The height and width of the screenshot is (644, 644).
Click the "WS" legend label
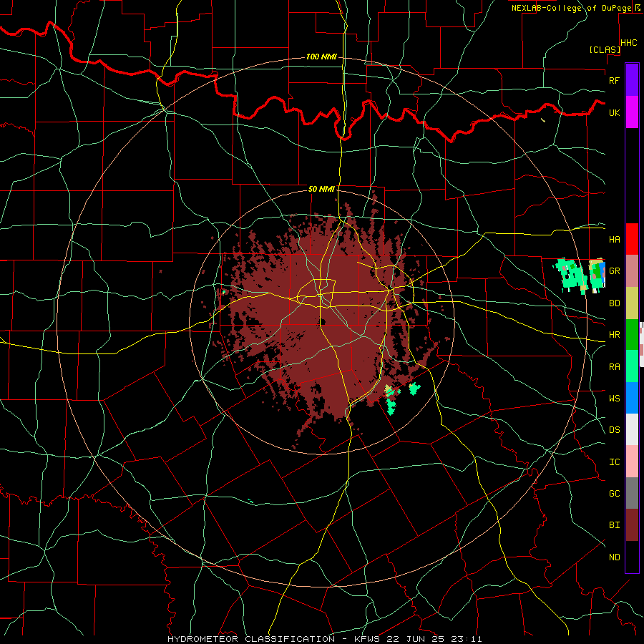(614, 398)
